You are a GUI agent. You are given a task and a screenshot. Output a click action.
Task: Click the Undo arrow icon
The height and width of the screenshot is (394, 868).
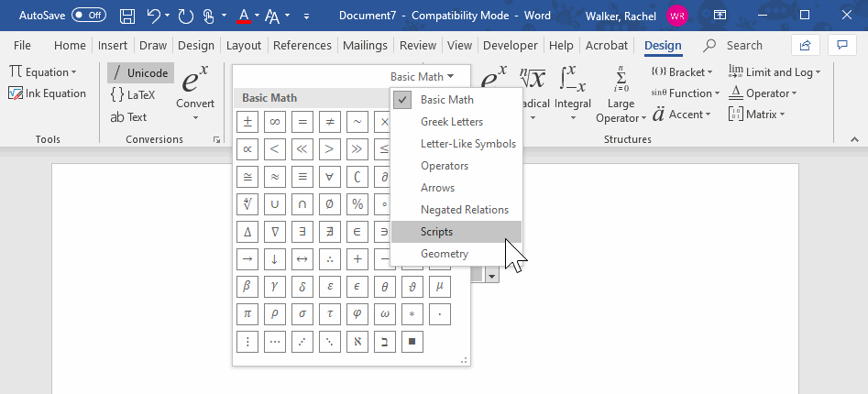click(154, 16)
